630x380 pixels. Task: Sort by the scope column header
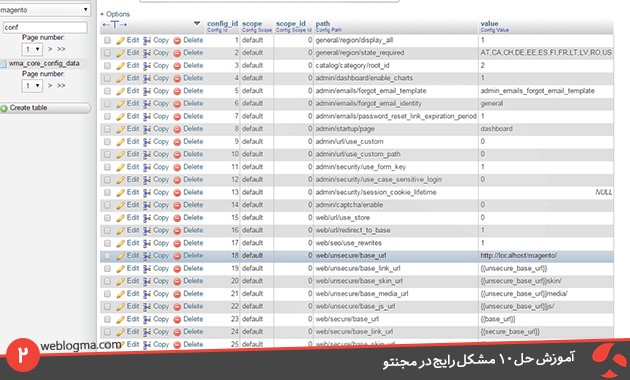pos(252,24)
